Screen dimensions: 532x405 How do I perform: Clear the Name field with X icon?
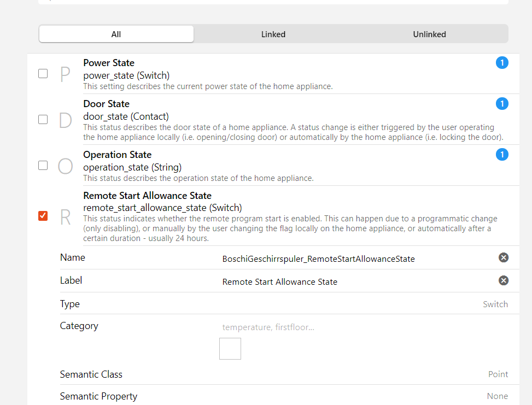[x=504, y=257]
